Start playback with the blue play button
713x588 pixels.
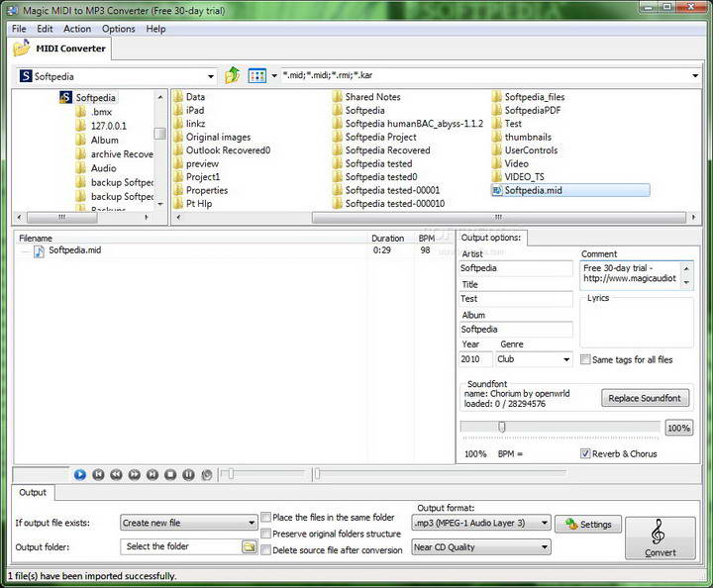(x=80, y=475)
